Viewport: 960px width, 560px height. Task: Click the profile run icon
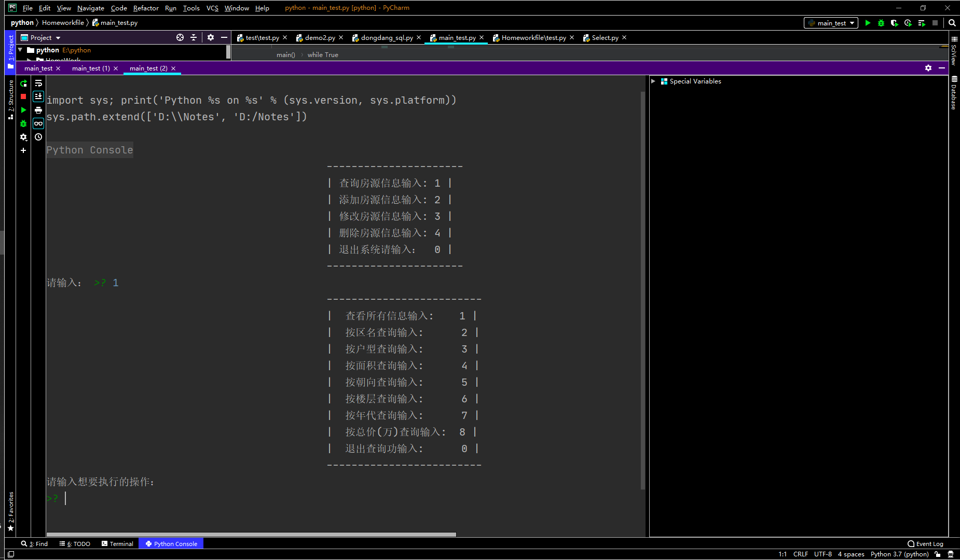[x=908, y=23]
